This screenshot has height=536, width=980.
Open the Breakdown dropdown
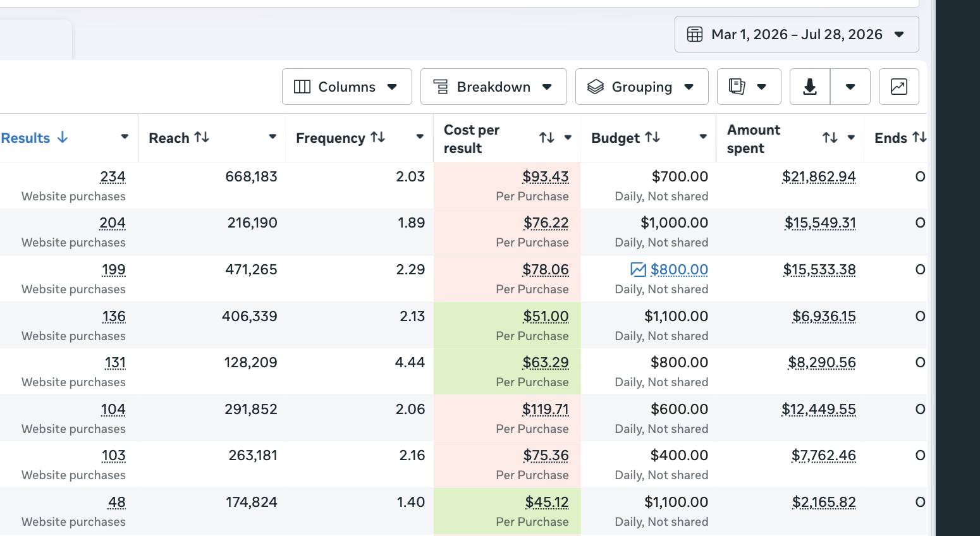coord(493,87)
